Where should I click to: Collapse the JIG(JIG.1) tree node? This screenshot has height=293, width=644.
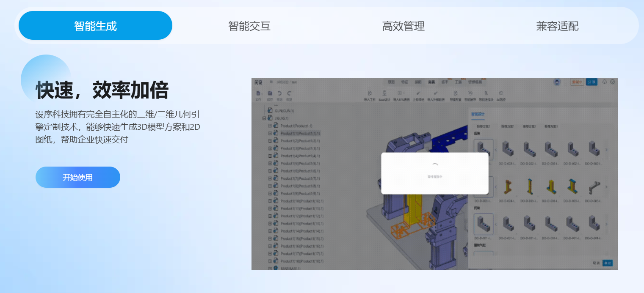point(265,118)
